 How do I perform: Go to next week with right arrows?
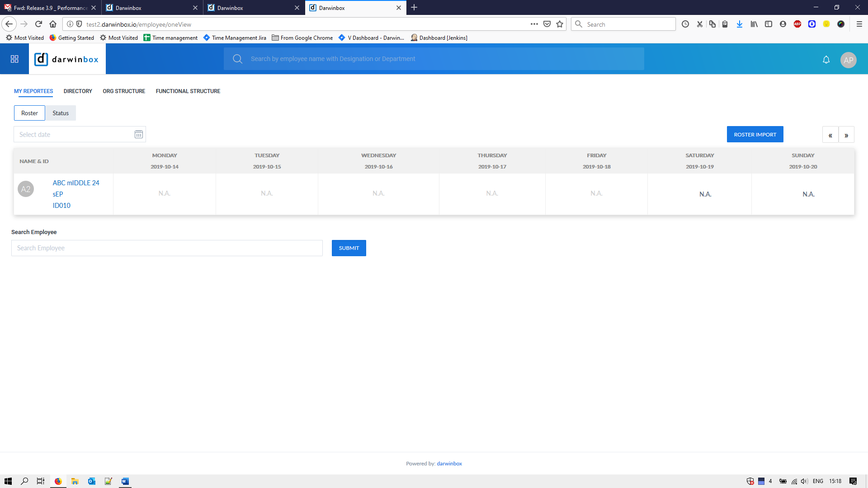click(x=846, y=135)
